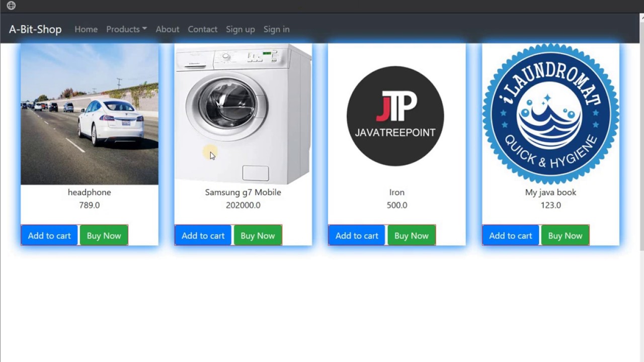
Task: Click the Sign up link
Action: tap(240, 29)
